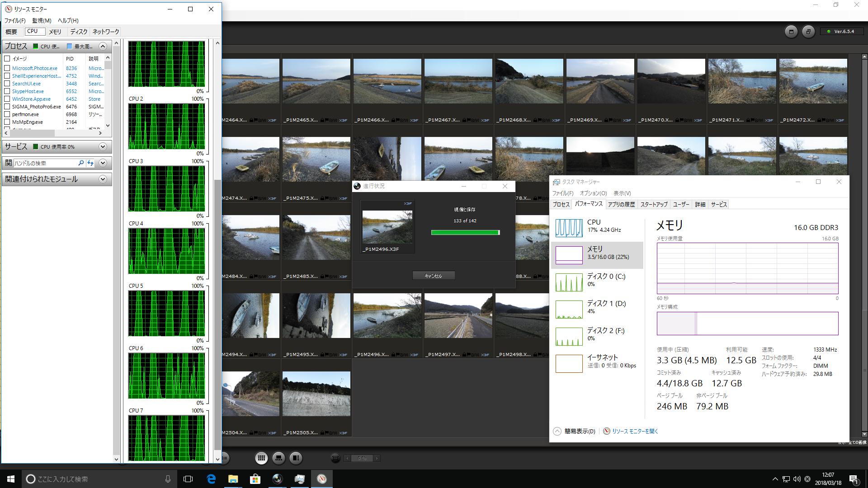Expand the サービス section
This screenshot has width=868, height=488.
pos(103,146)
